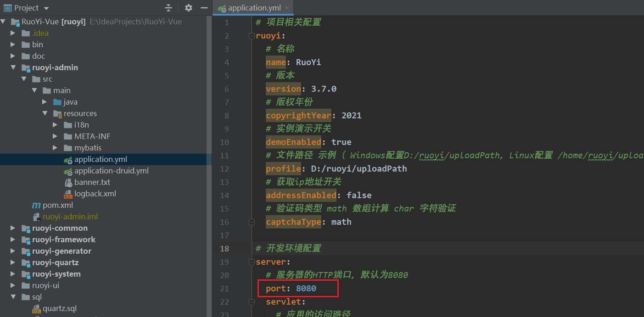Image resolution: width=644 pixels, height=317 pixels.
Task: Close the application.yml editor tab
Action: tap(287, 8)
